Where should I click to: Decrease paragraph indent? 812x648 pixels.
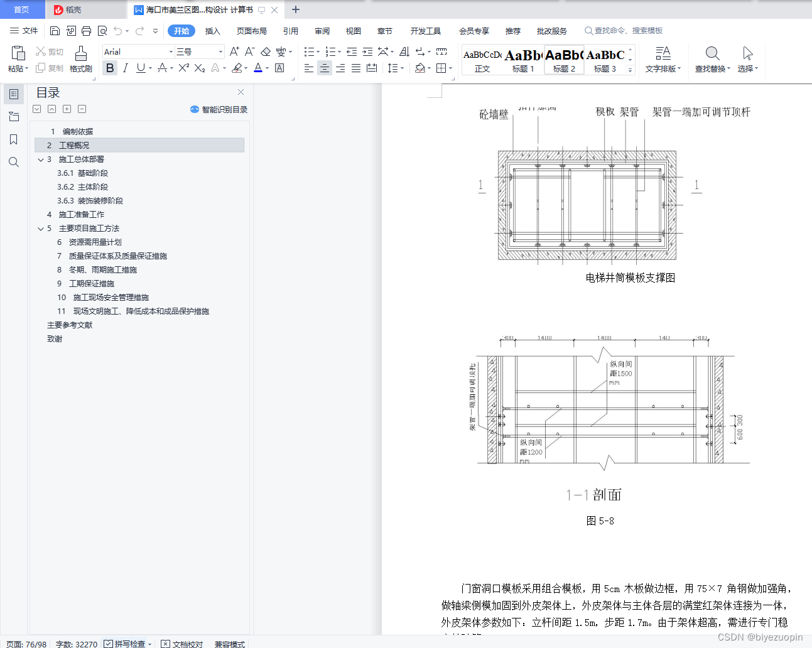pos(352,51)
